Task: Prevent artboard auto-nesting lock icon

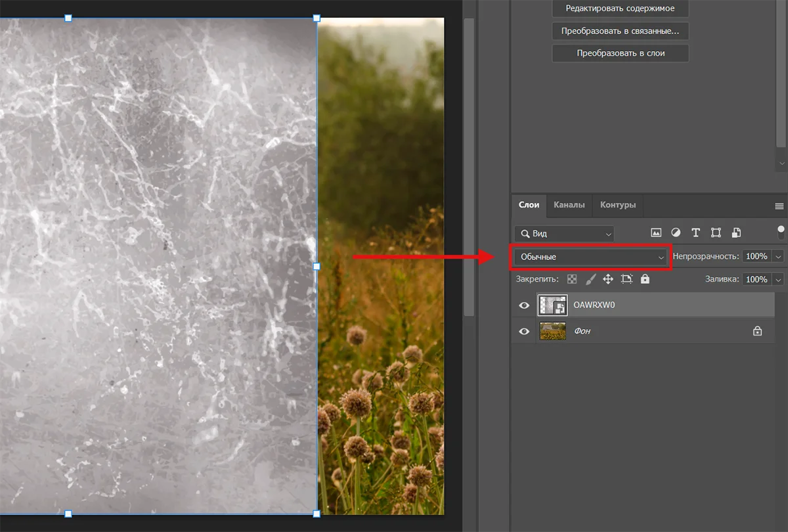Action: (626, 279)
